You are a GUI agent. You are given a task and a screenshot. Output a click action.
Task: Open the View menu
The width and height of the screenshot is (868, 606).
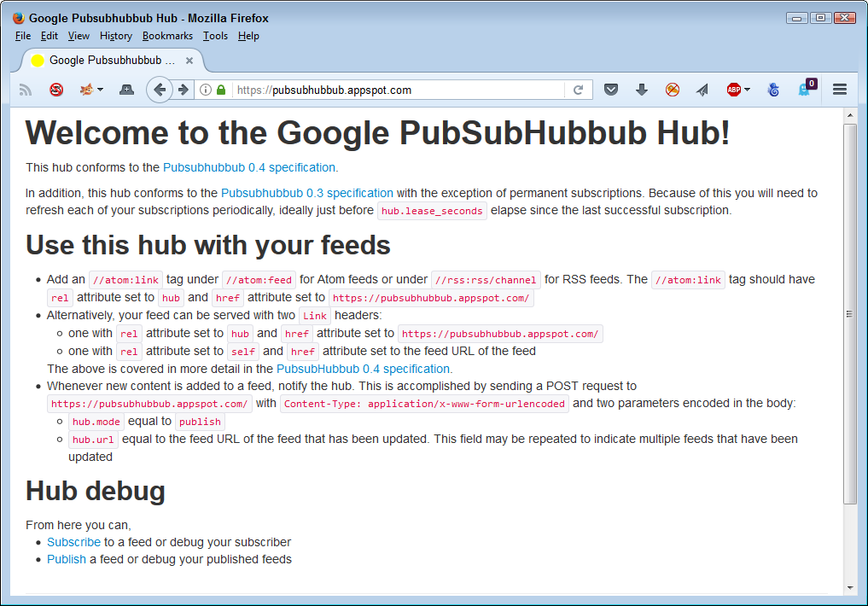(x=79, y=36)
